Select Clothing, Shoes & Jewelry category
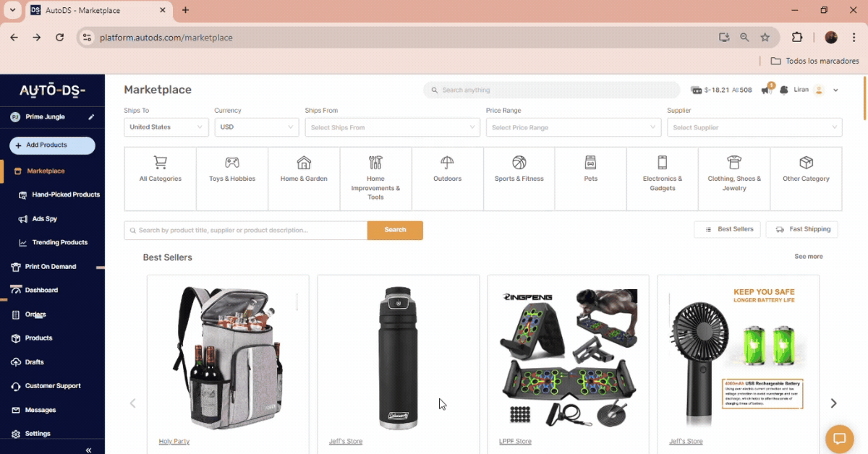This screenshot has height=454, width=868. pos(734,179)
